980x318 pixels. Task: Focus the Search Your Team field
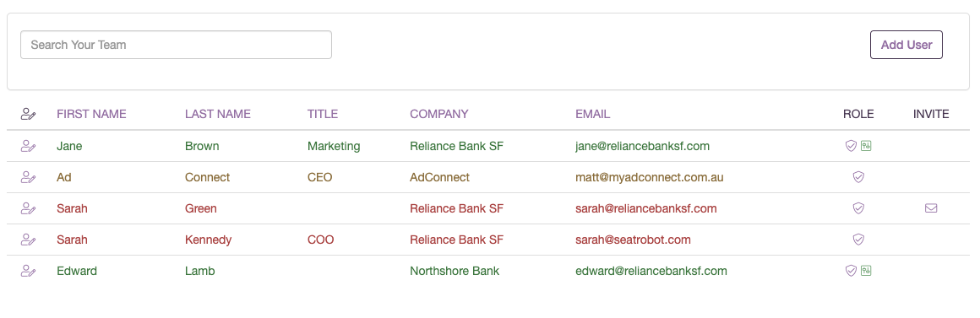point(177,45)
